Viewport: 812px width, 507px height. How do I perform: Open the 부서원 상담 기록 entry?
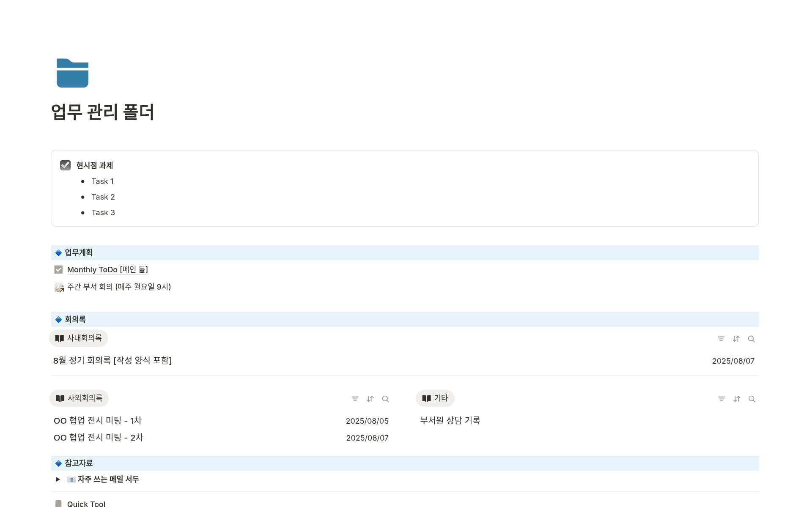click(450, 421)
